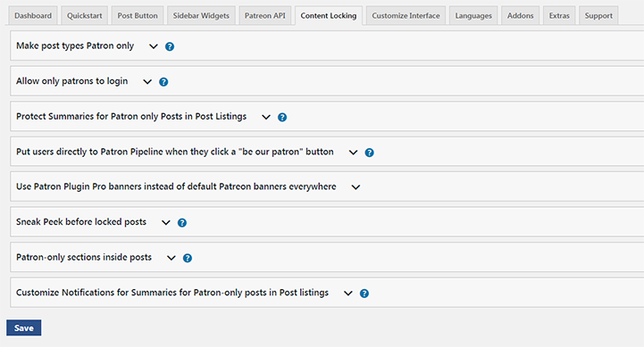Expand Use Patron Plugin Pro banners section

pos(355,187)
